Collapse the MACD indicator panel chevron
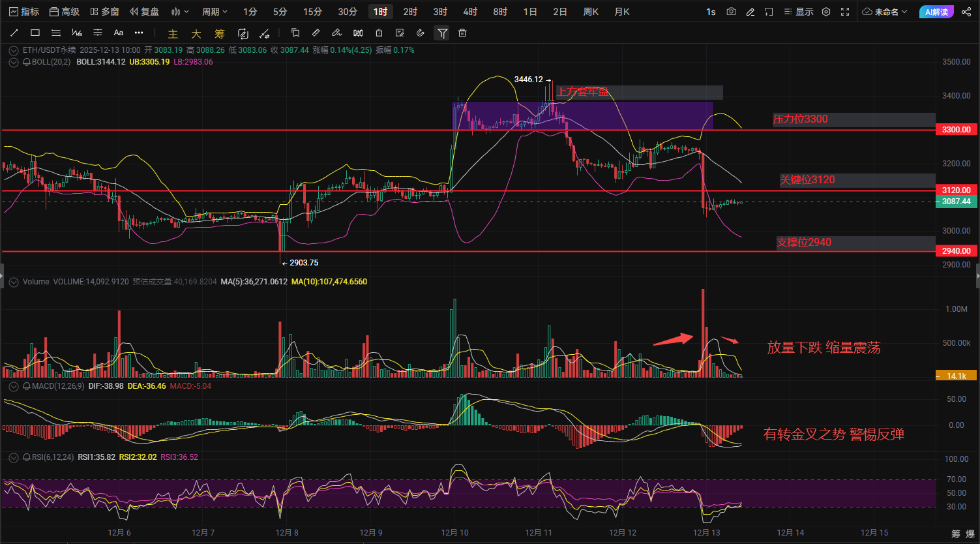 click(x=14, y=386)
